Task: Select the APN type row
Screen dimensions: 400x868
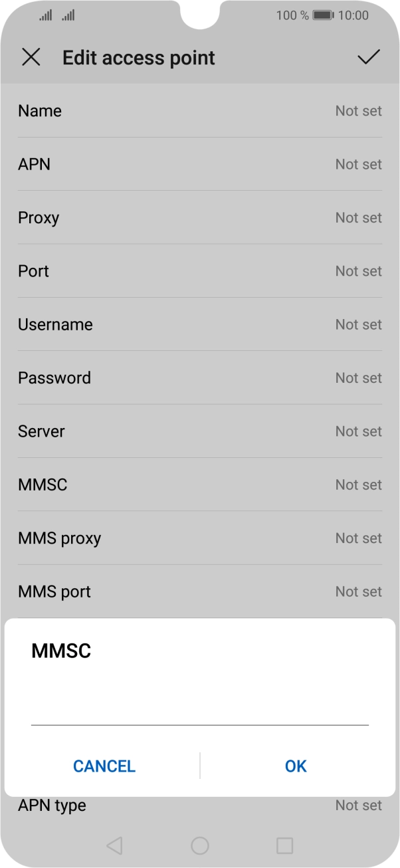Action: coord(199,805)
